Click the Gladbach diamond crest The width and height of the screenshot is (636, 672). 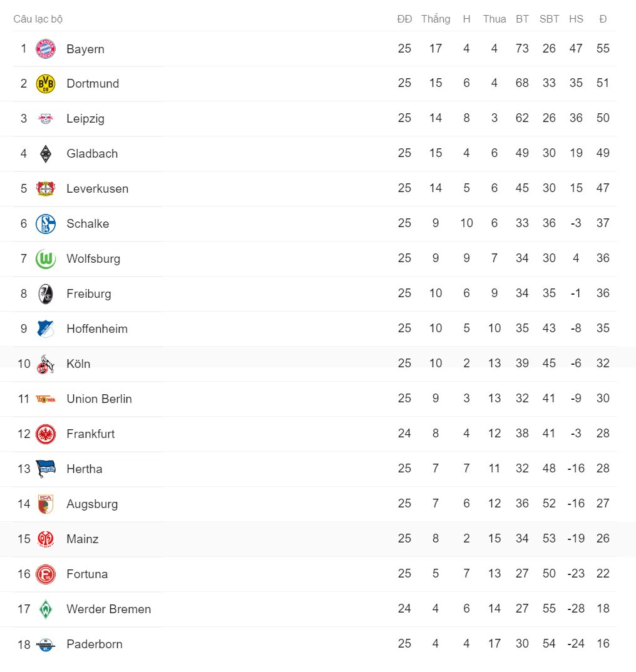coord(46,154)
